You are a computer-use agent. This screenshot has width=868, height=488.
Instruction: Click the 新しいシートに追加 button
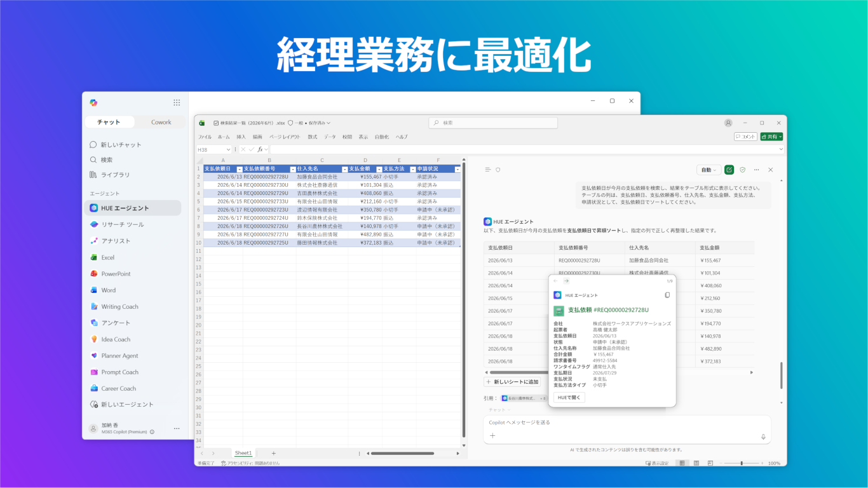512,382
